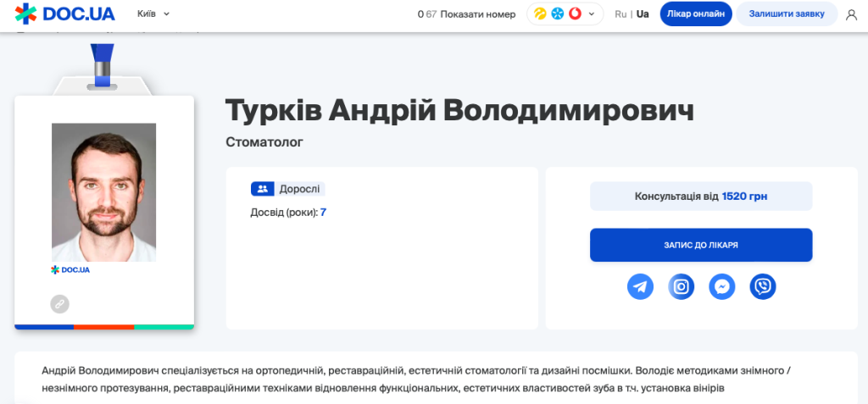Click the 'Залишити заявку' button

pos(786,14)
